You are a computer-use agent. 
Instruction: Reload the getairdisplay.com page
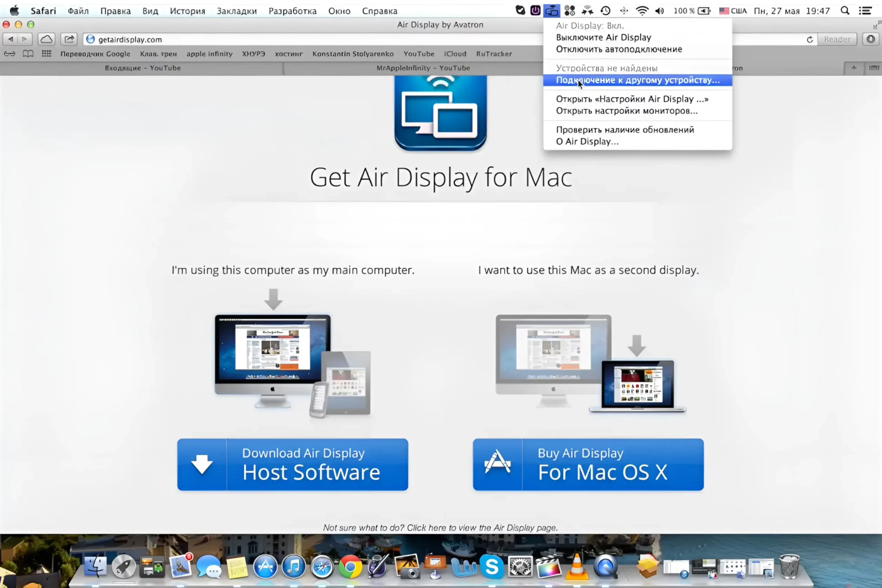click(810, 39)
